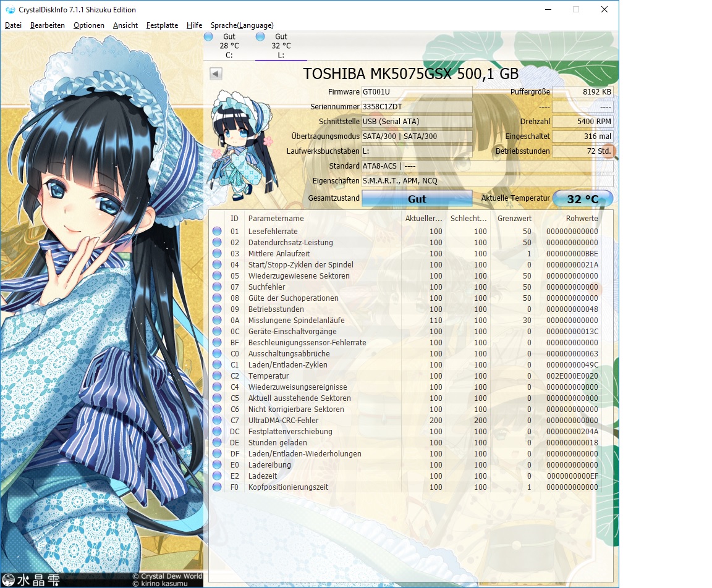
Task: Click status icon for Stunden geladen row
Action: pyautogui.click(x=217, y=442)
